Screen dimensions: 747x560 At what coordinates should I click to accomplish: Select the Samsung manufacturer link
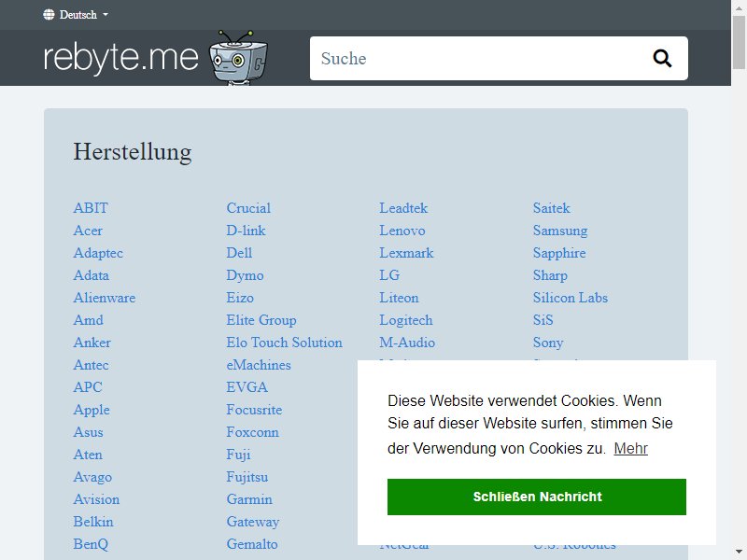[560, 231]
